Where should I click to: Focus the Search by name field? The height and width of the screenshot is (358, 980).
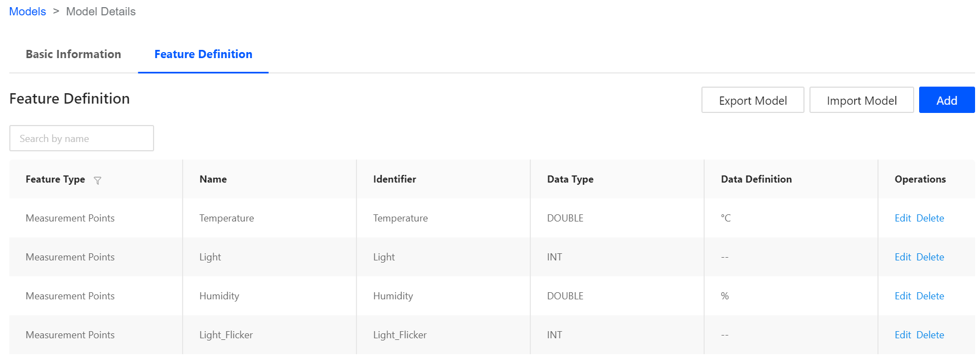[x=82, y=139]
